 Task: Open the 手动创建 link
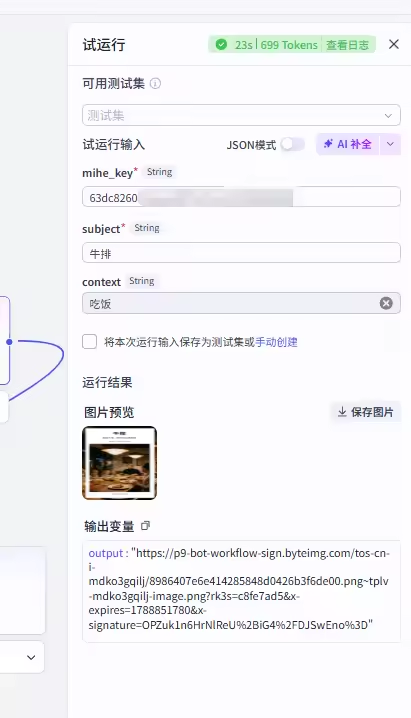[276, 342]
